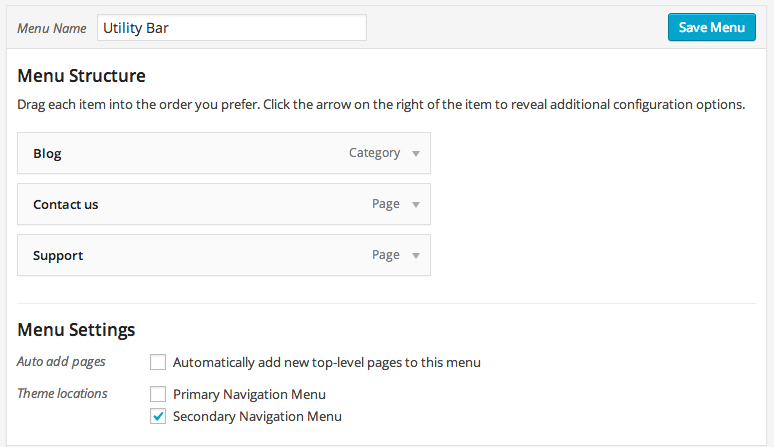The height and width of the screenshot is (447, 774).
Task: Click the Category type label on Blog
Action: [374, 153]
